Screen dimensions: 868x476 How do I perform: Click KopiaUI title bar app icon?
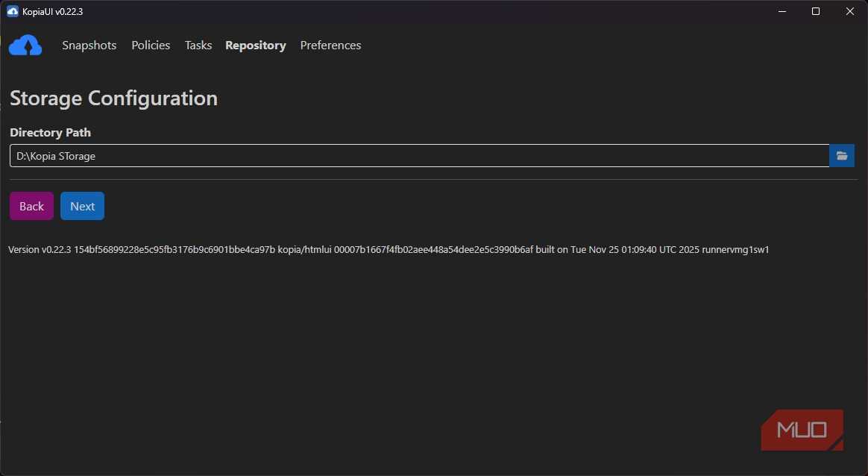click(12, 11)
